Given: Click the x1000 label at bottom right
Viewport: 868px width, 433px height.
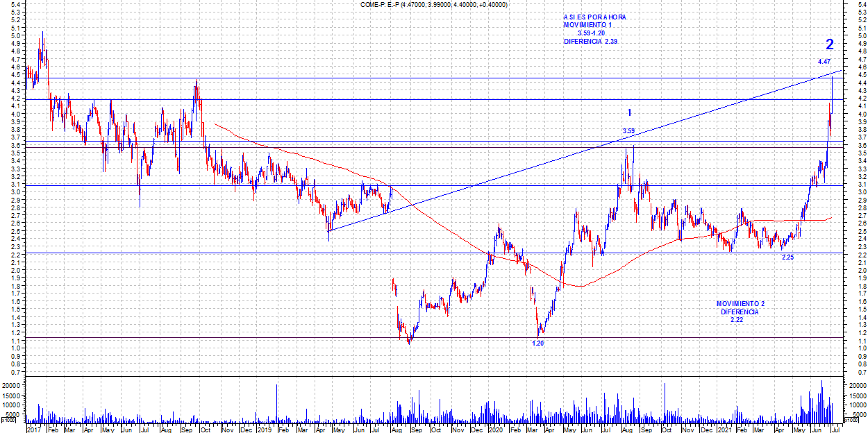Looking at the screenshot, I should click(x=850, y=421).
